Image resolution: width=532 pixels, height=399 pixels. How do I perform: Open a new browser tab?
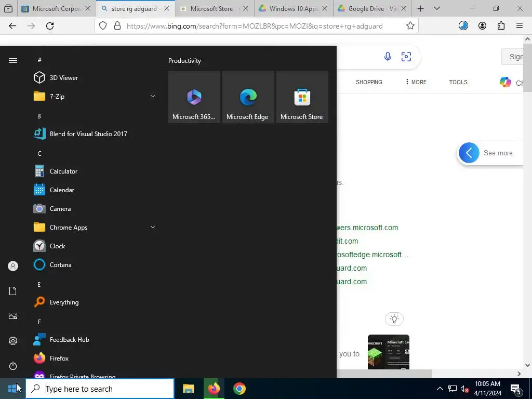click(x=420, y=9)
